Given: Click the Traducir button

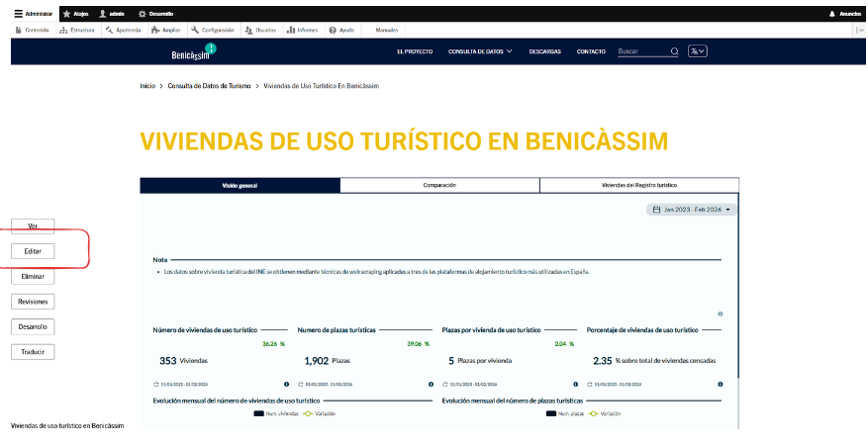Looking at the screenshot, I should point(33,352).
